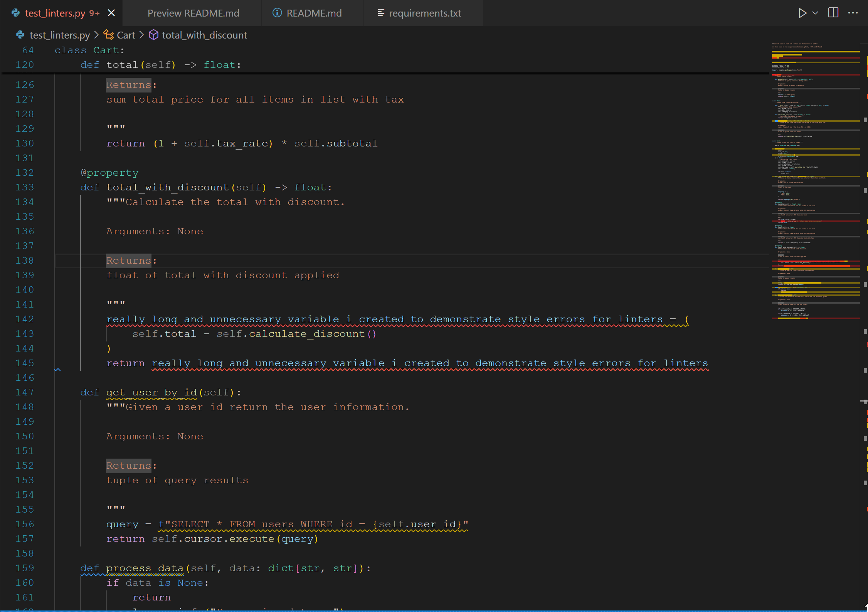This screenshot has height=612, width=868.
Task: Switch to the requirements.txt tab
Action: tap(424, 13)
